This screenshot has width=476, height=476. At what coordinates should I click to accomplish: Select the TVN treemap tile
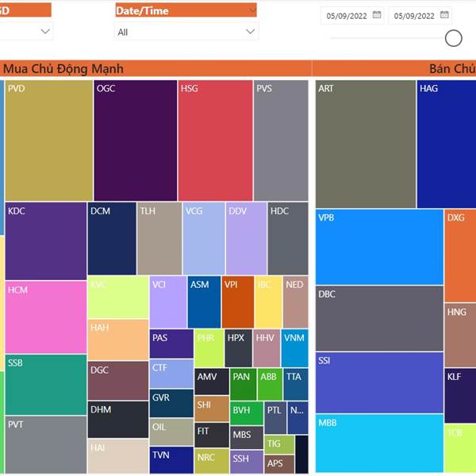[x=171, y=460]
